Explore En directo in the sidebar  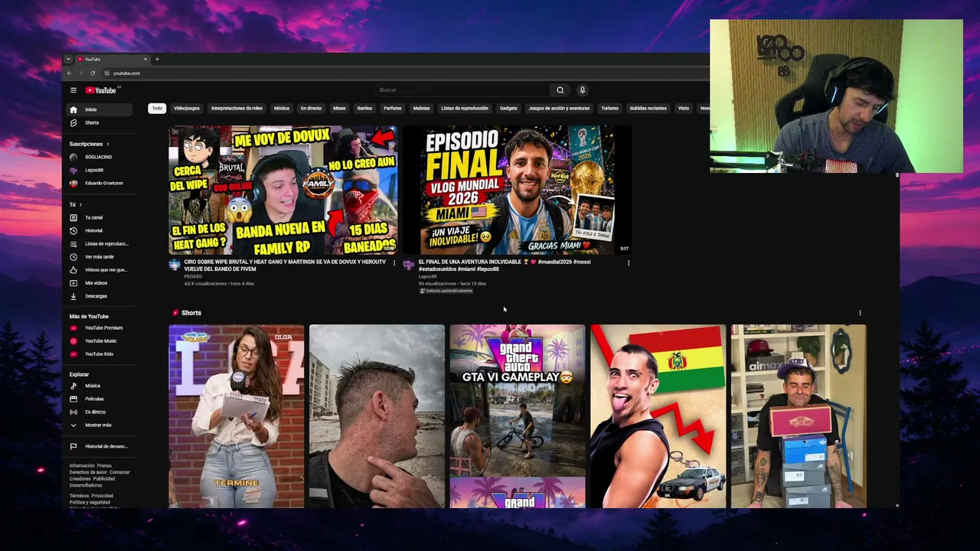(x=100, y=412)
